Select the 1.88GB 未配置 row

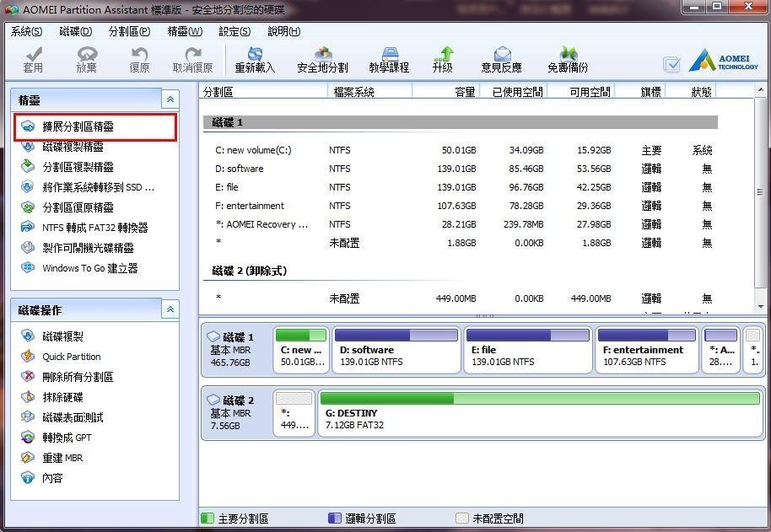[461, 243]
